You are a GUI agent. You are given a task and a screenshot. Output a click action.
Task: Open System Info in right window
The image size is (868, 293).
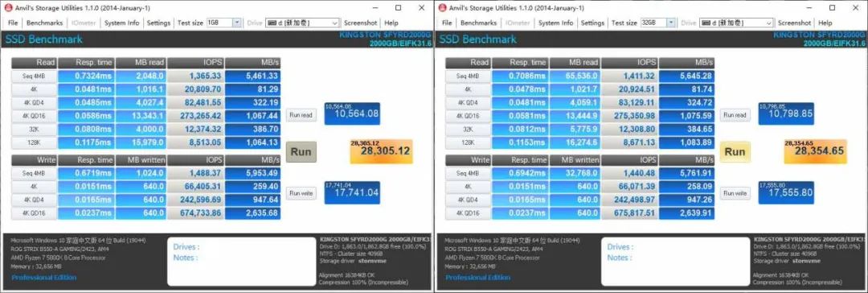coord(556,23)
